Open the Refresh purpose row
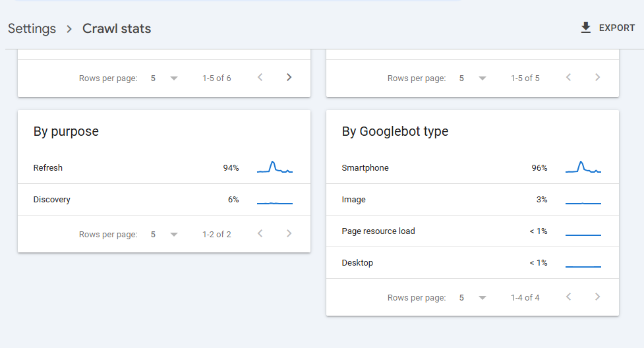Image resolution: width=644 pixels, height=348 pixels. click(x=164, y=167)
